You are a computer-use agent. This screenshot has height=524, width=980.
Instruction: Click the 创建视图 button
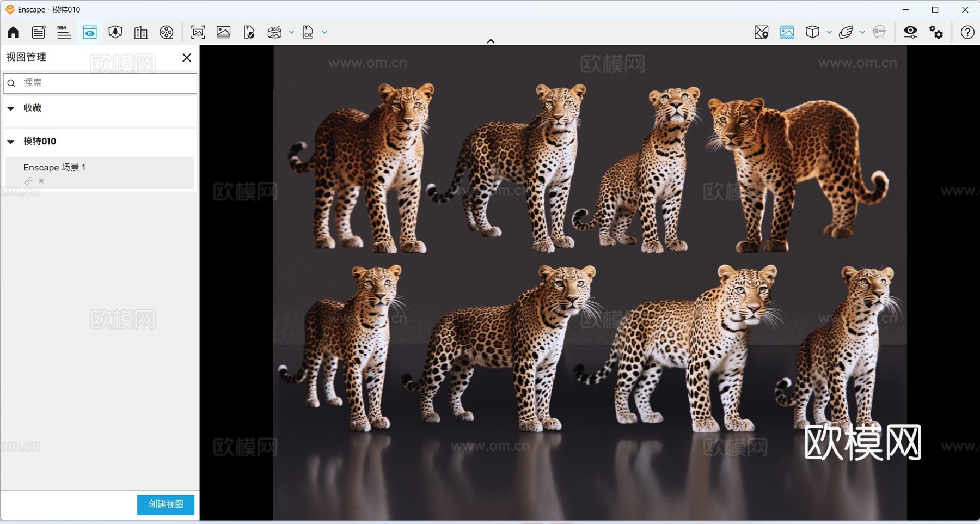tap(166, 505)
